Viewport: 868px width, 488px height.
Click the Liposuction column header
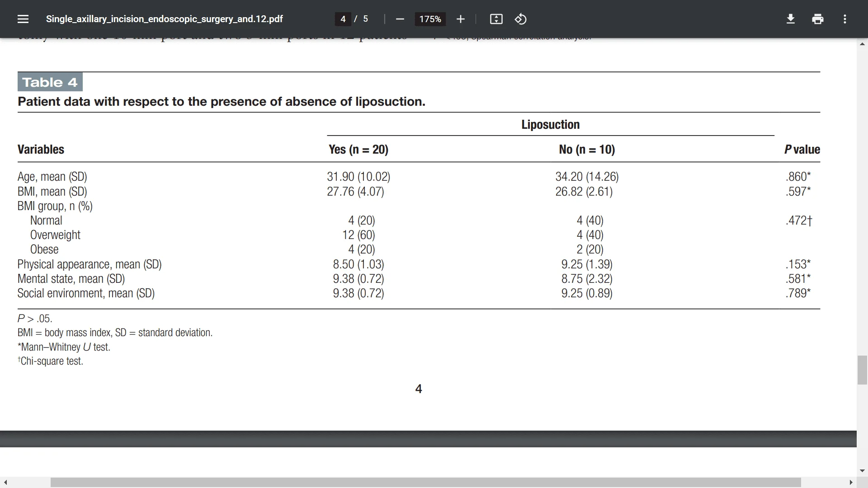click(550, 125)
